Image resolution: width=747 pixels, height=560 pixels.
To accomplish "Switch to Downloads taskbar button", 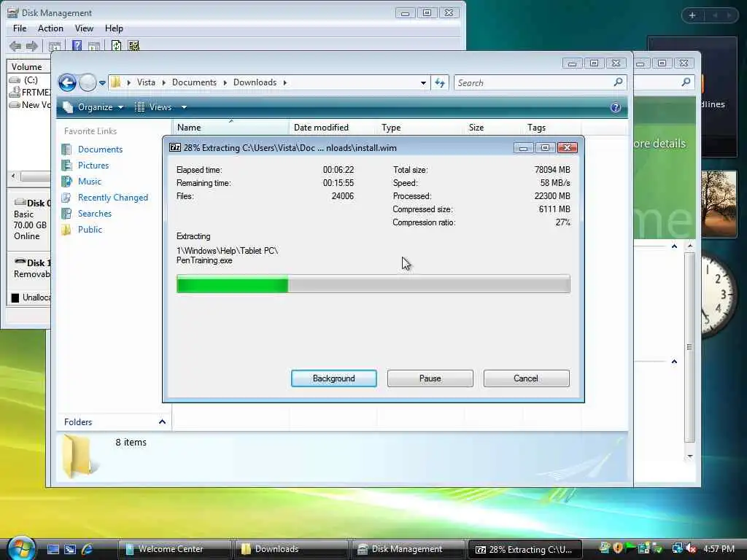I will coord(291,549).
